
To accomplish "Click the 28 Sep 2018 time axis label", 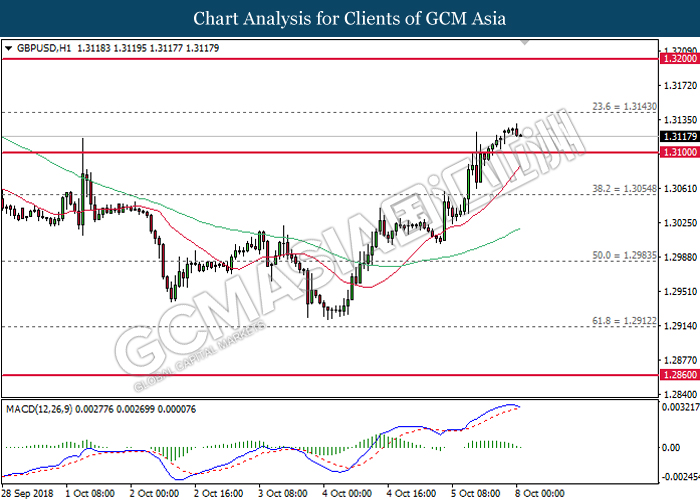I will (28, 493).
